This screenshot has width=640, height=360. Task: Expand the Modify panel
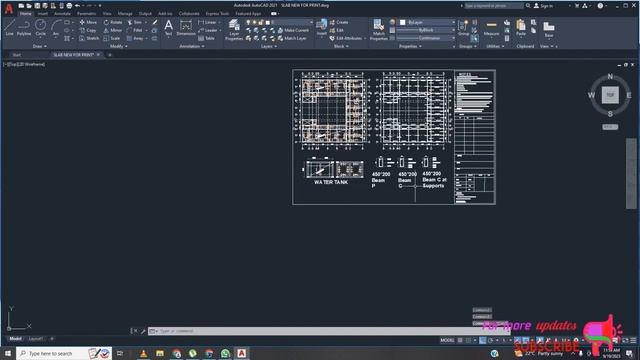[x=119, y=47]
